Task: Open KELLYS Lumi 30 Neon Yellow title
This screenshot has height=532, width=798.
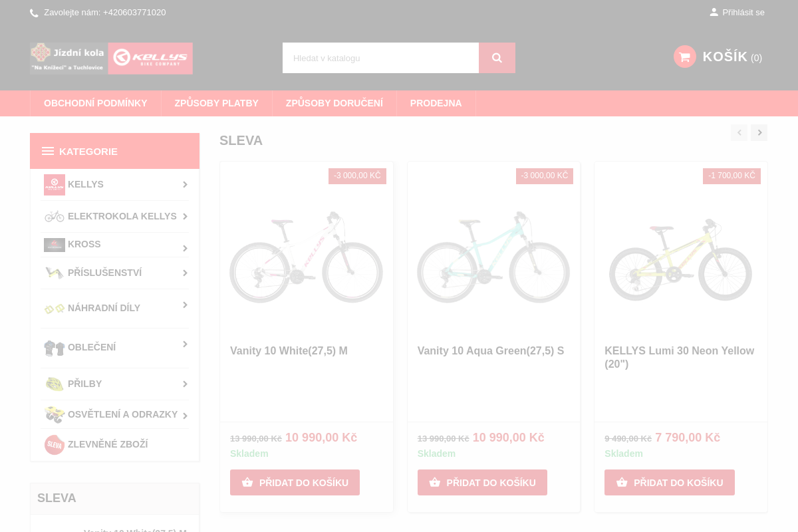Action: 680,357
